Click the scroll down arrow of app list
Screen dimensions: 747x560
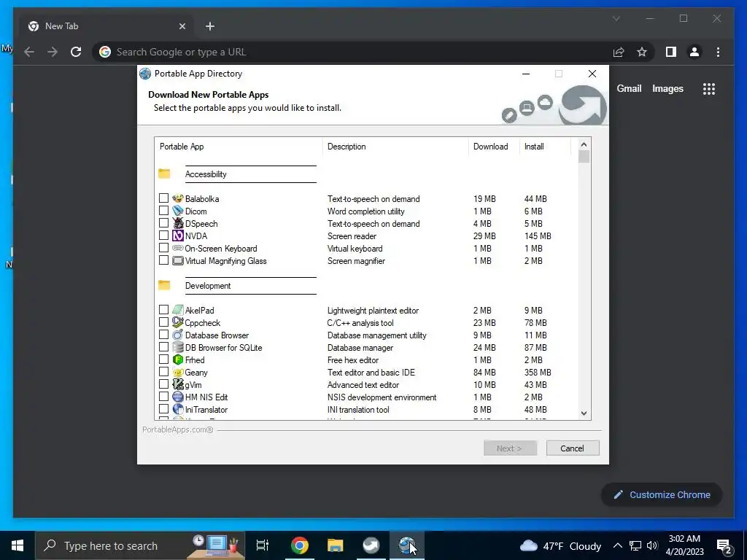tap(584, 413)
